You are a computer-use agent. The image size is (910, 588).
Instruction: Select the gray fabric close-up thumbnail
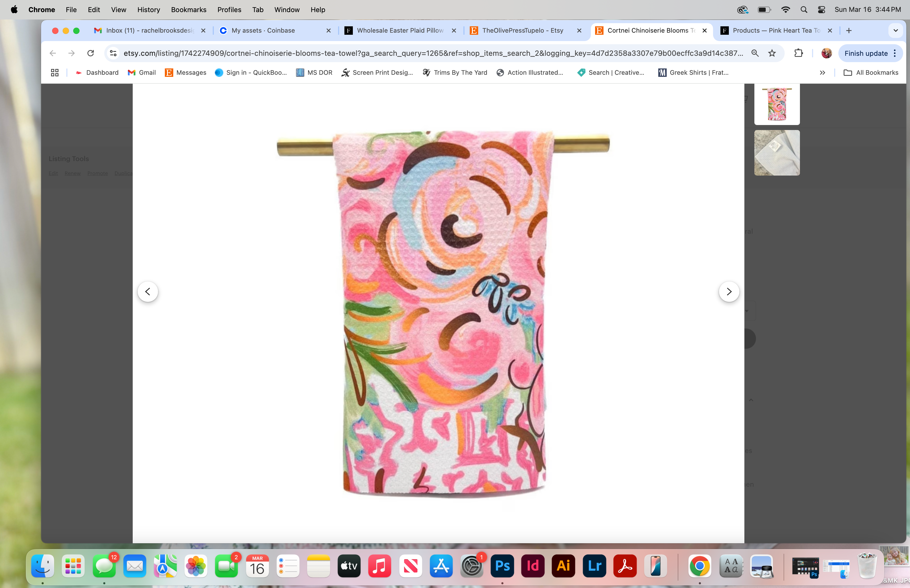coord(777,153)
